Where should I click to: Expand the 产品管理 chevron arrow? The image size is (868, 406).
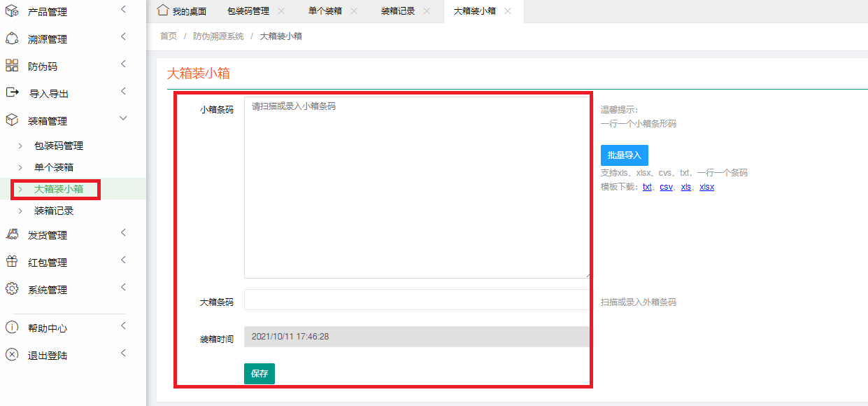123,10
